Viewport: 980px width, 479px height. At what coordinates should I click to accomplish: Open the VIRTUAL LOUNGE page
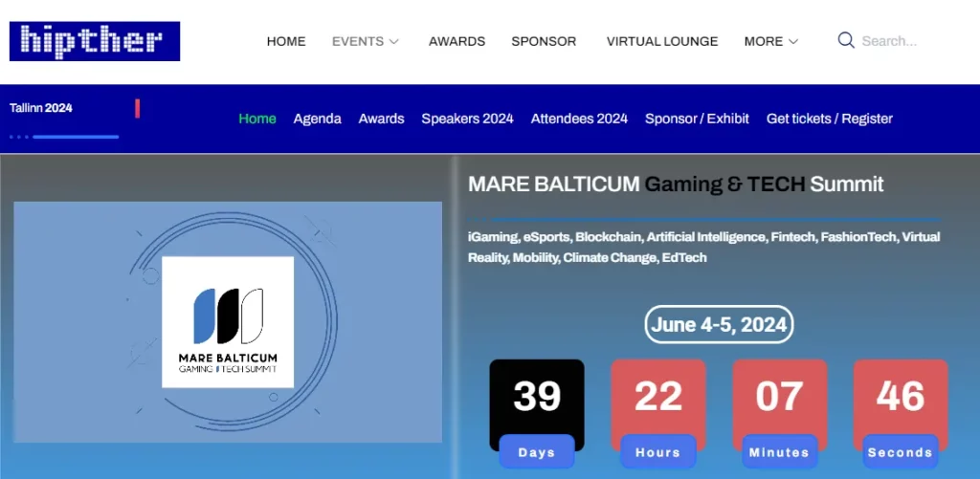(x=661, y=41)
